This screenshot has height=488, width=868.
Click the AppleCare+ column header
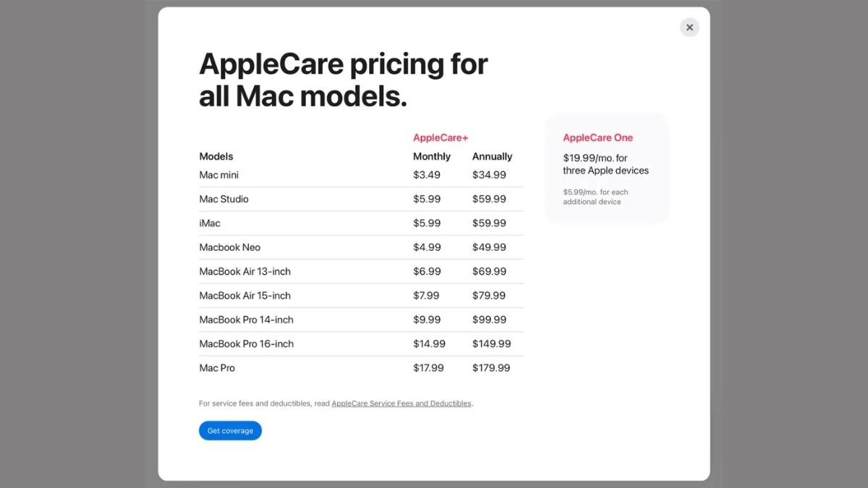click(440, 137)
